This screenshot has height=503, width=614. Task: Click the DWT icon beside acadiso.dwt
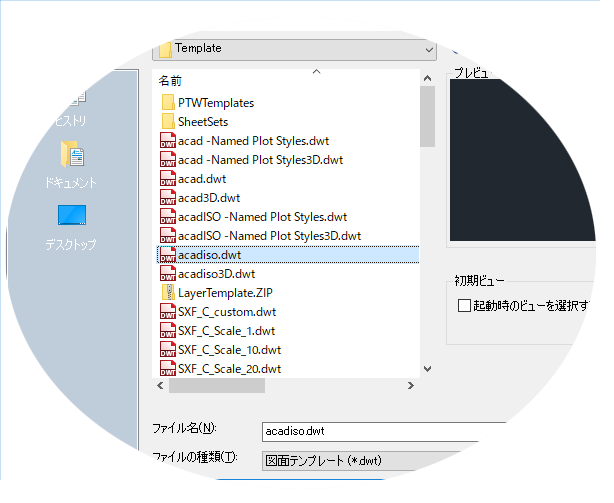pyautogui.click(x=168, y=255)
